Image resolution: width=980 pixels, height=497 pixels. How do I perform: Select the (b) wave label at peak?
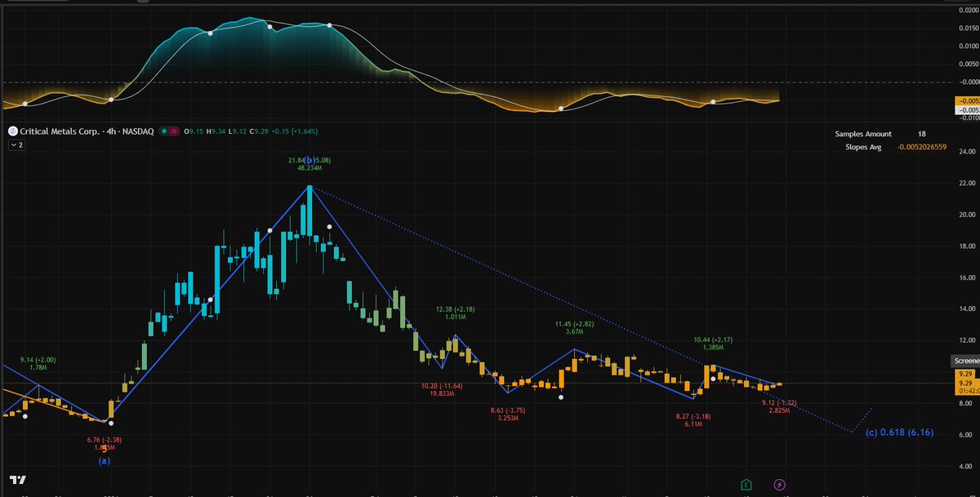(310, 161)
